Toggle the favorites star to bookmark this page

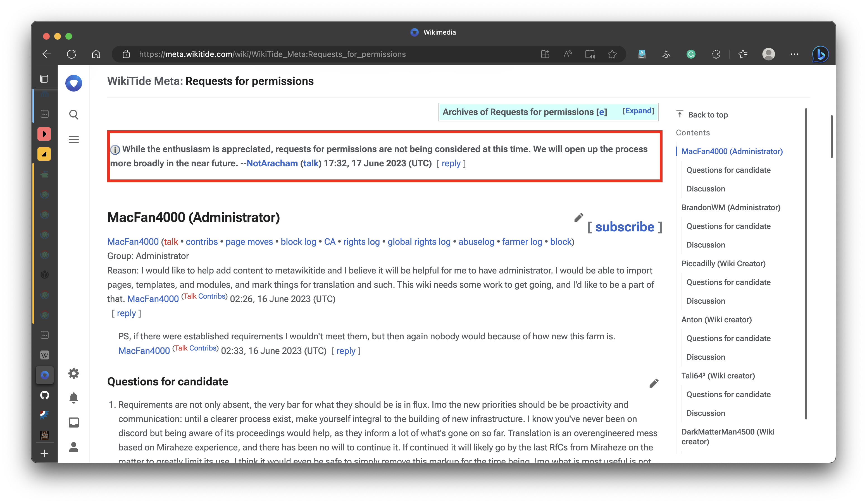click(x=612, y=54)
